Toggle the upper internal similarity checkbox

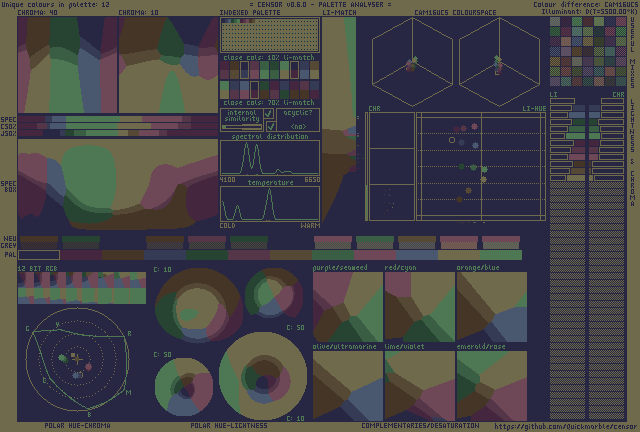point(269,114)
